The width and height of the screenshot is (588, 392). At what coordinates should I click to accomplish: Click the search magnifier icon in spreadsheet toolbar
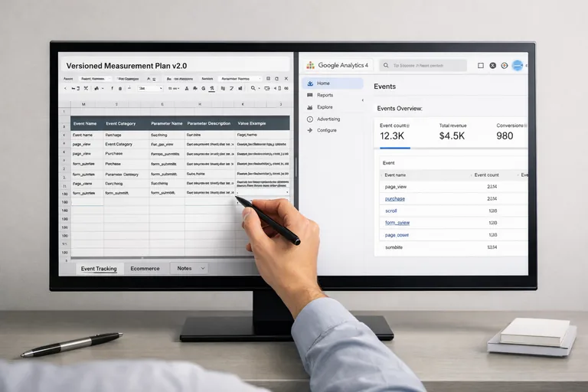point(254,88)
